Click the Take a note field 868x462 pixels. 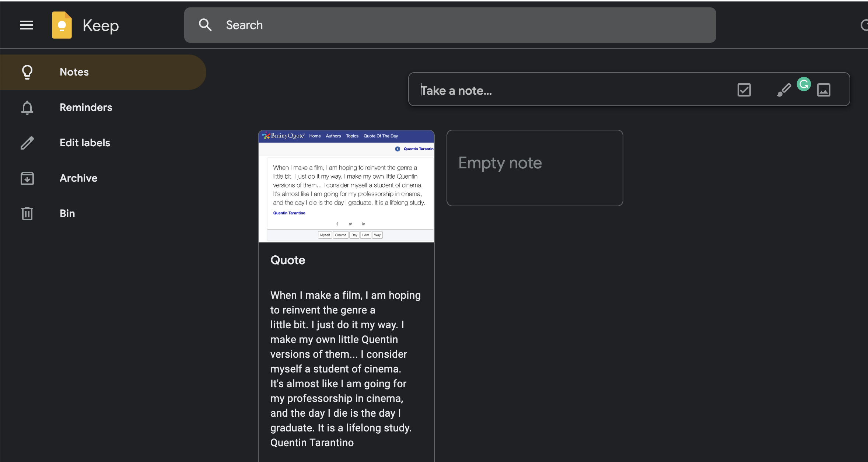553,90
